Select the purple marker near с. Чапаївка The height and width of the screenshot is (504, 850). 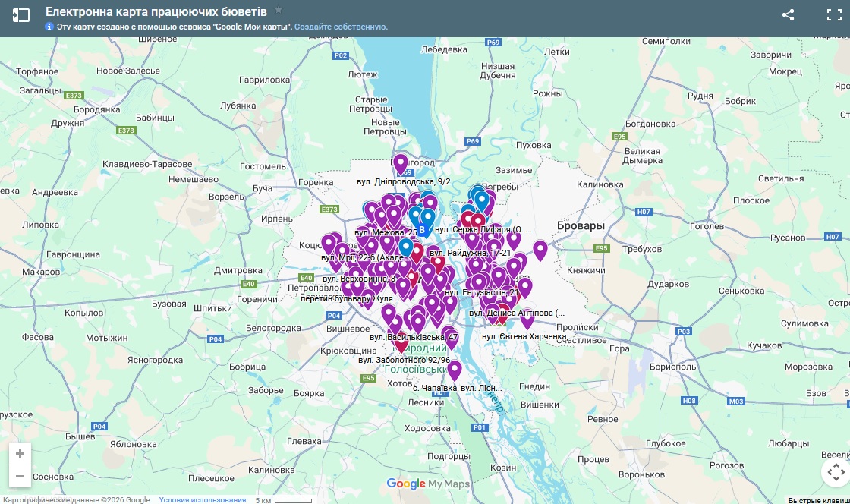[x=454, y=370]
